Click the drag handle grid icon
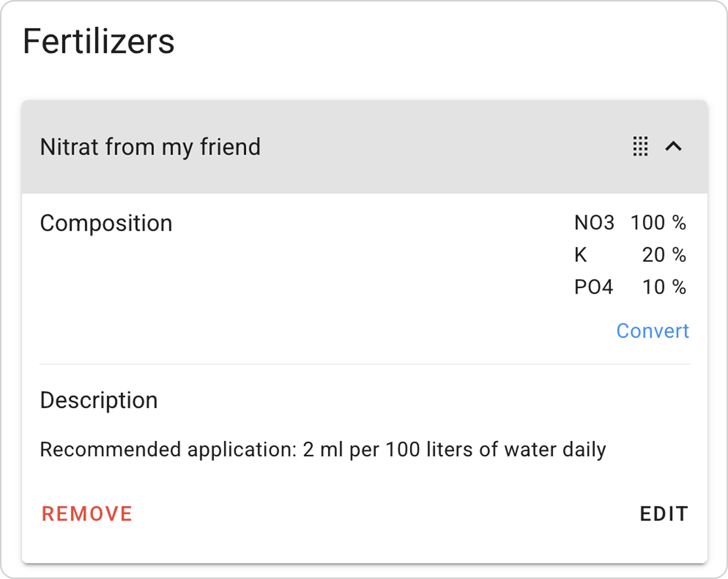Viewport: 728px width, 579px height. click(640, 147)
